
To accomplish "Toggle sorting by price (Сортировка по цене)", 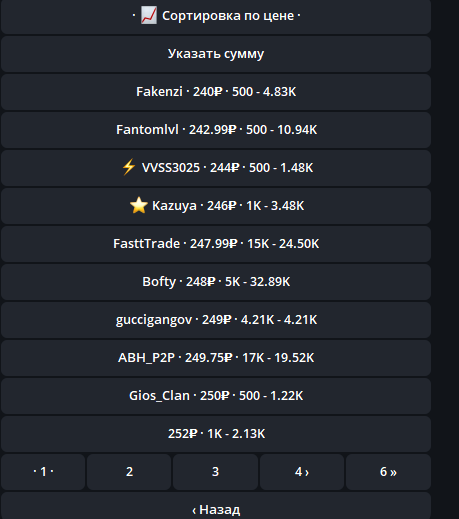I will (x=216, y=16).
